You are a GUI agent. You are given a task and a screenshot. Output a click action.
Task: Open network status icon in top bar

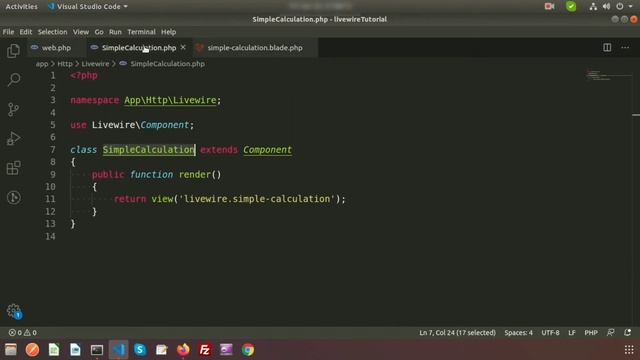click(x=593, y=6)
